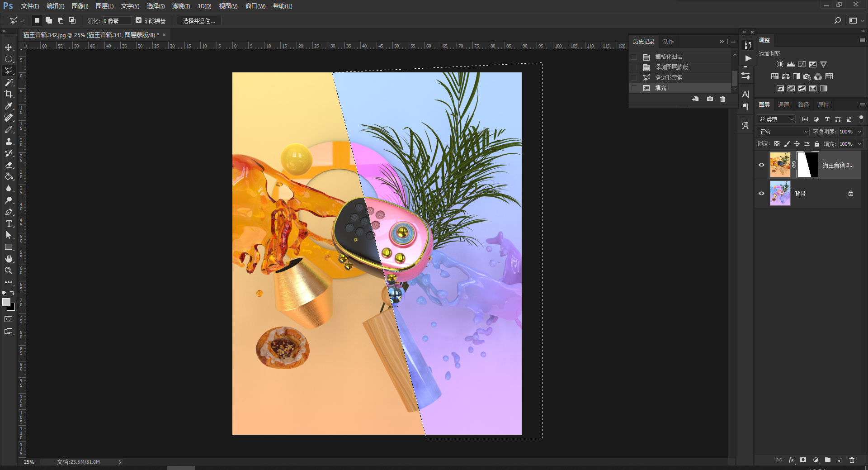
Task: Select the Zoom tool
Action: click(x=9, y=271)
